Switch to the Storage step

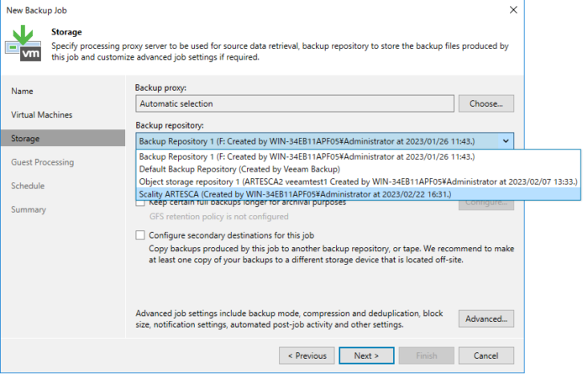(x=26, y=138)
